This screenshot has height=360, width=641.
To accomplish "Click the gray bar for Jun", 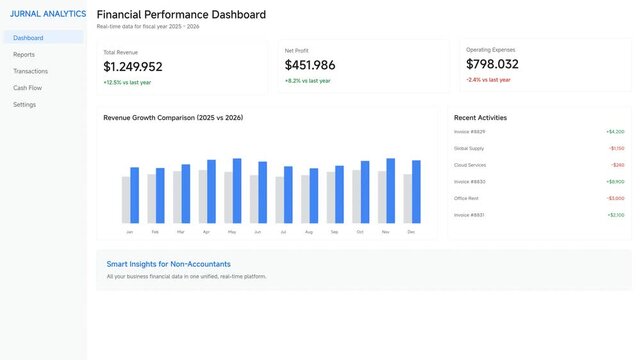I will (254, 199).
